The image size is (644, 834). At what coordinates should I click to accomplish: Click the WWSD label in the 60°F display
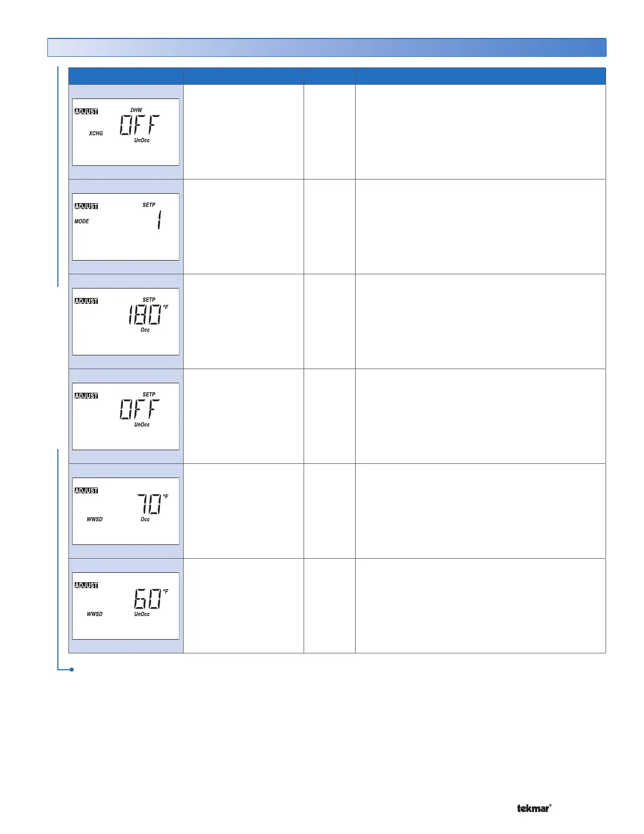(x=95, y=614)
